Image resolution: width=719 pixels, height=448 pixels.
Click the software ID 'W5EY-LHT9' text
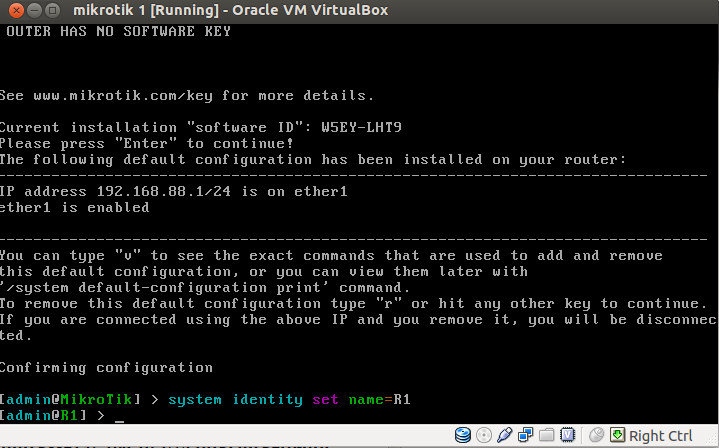tap(361, 127)
